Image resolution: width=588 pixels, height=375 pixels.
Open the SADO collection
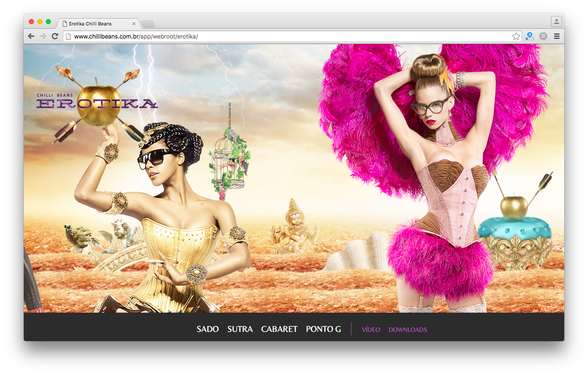point(208,329)
